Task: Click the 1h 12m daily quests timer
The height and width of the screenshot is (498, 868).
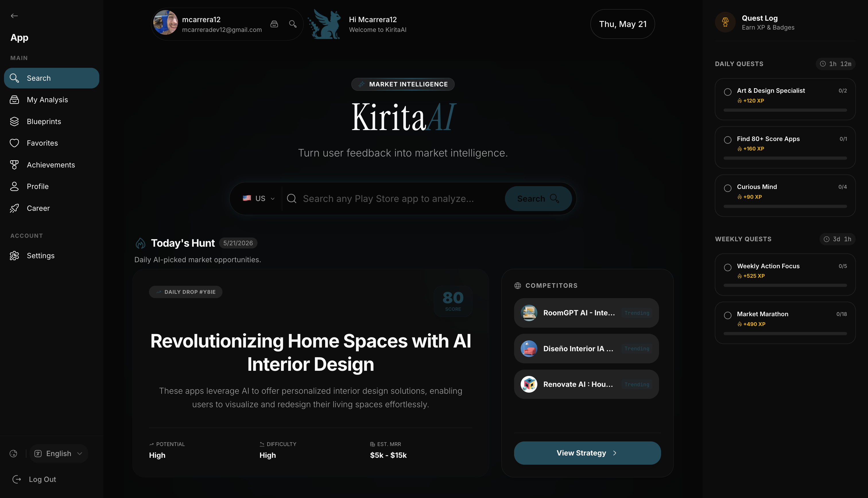Action: click(836, 64)
